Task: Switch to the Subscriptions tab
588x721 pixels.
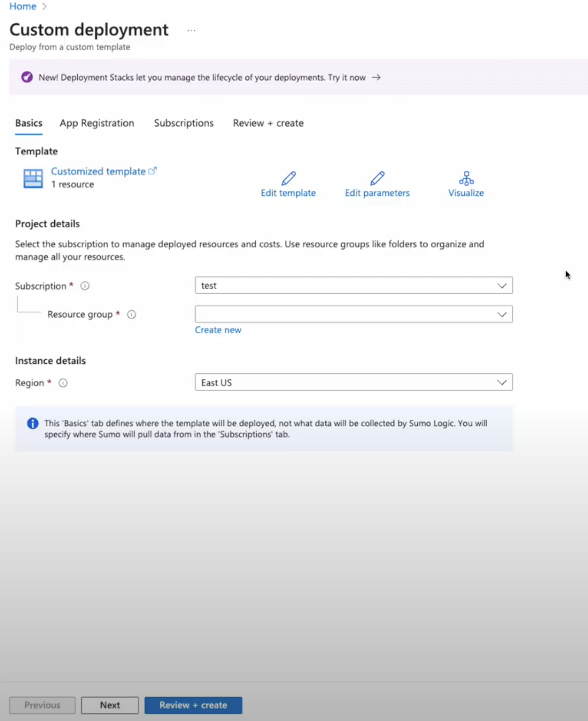Action: click(183, 123)
